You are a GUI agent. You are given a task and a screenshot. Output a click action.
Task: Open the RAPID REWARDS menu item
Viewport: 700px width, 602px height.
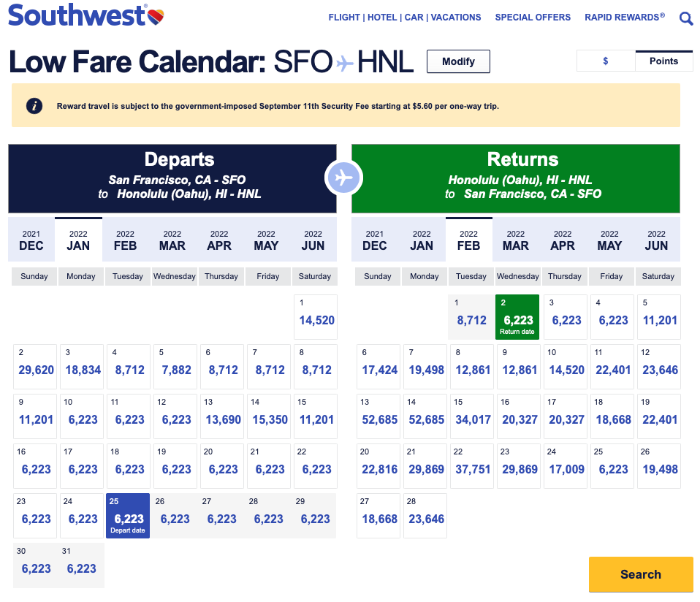624,18
